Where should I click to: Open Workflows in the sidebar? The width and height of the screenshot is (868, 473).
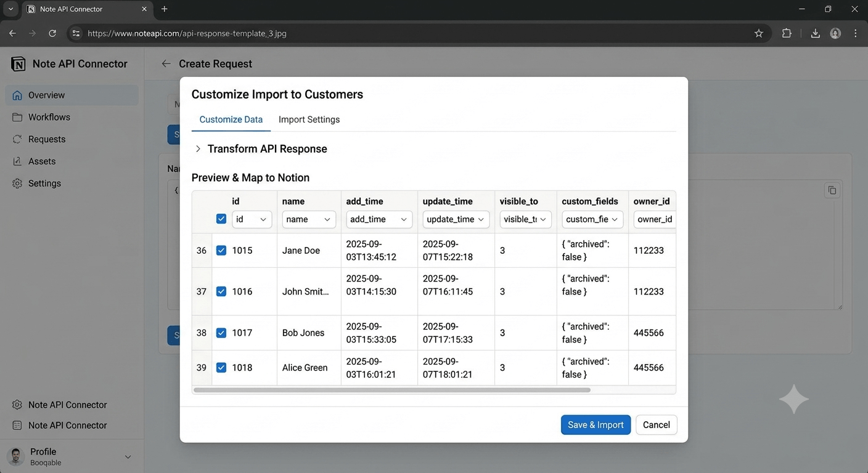[x=72, y=117]
